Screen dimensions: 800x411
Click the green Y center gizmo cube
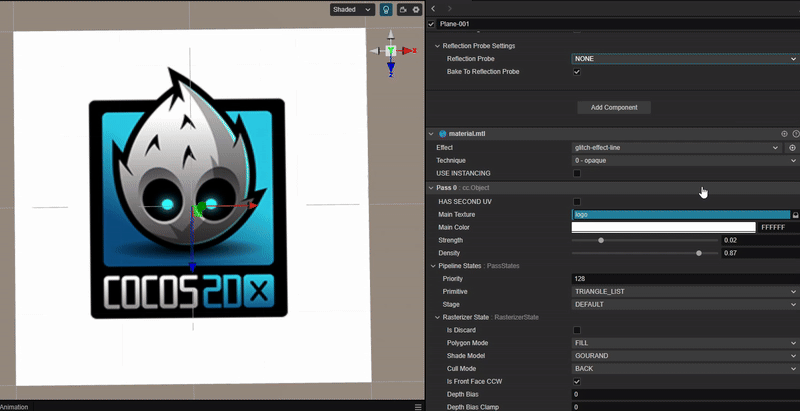point(391,50)
